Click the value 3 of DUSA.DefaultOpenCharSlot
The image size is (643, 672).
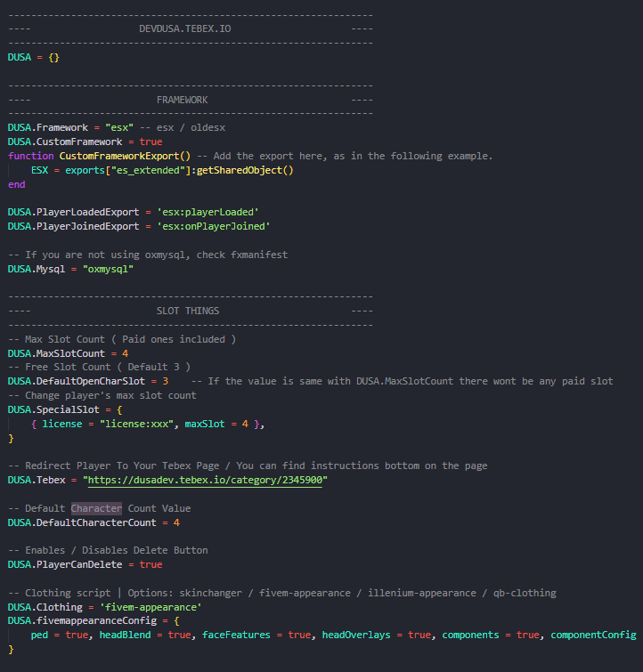pos(166,381)
